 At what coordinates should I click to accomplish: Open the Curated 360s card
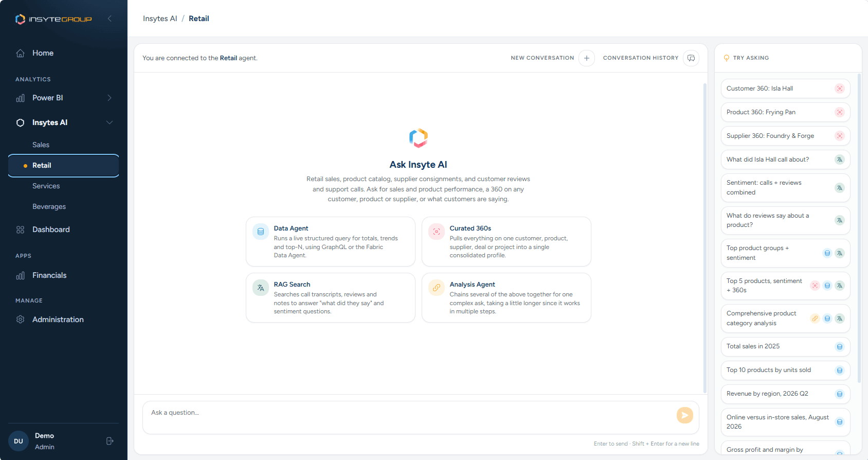(507, 241)
